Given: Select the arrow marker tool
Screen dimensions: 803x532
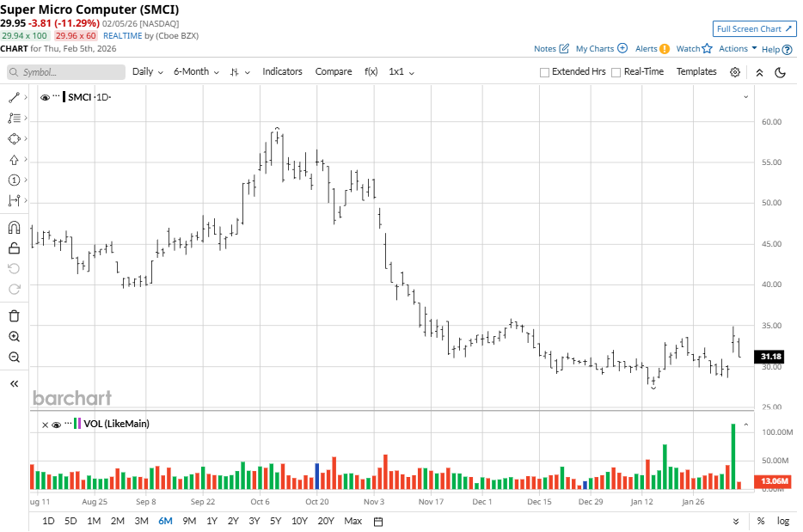Looking at the screenshot, I should click(x=14, y=160).
